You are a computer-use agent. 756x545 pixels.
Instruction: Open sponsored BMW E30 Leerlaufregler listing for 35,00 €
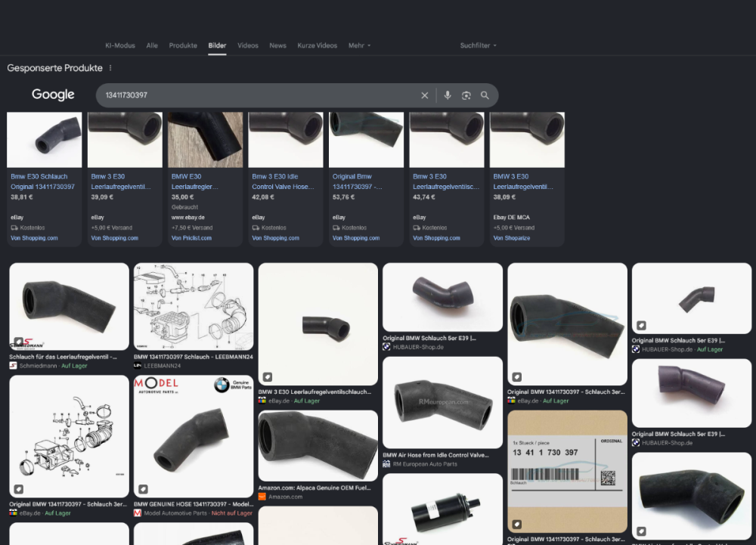(x=195, y=181)
